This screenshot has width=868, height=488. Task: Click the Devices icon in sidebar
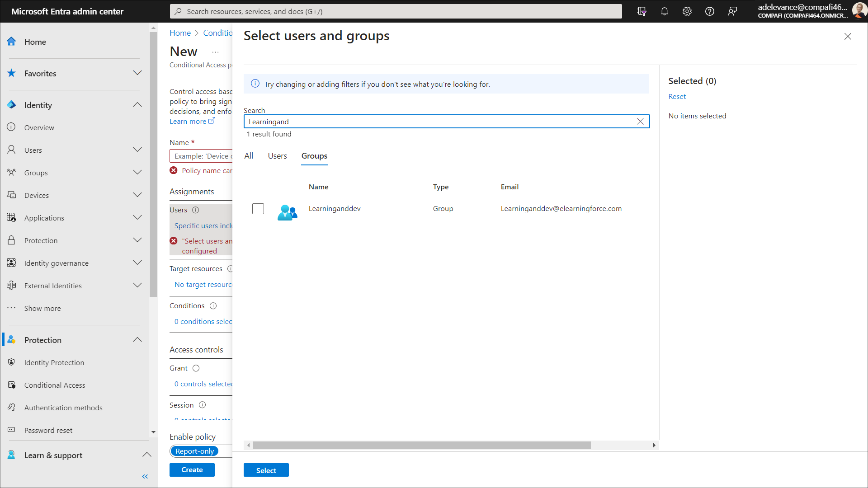11,195
